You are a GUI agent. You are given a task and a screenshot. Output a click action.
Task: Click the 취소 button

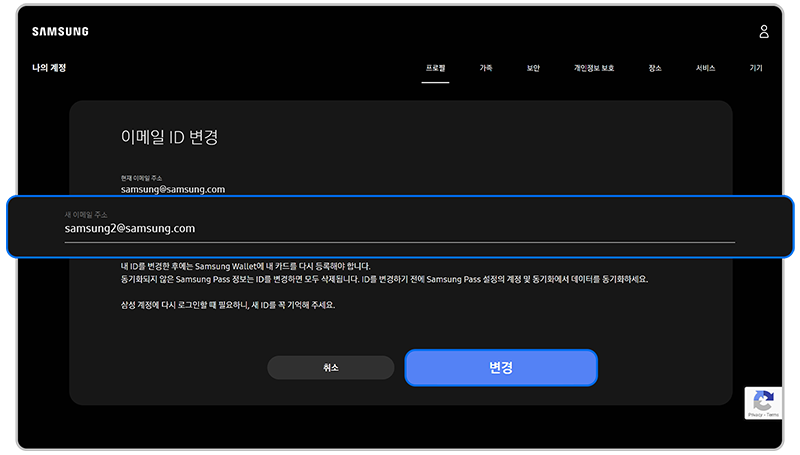[x=331, y=367]
